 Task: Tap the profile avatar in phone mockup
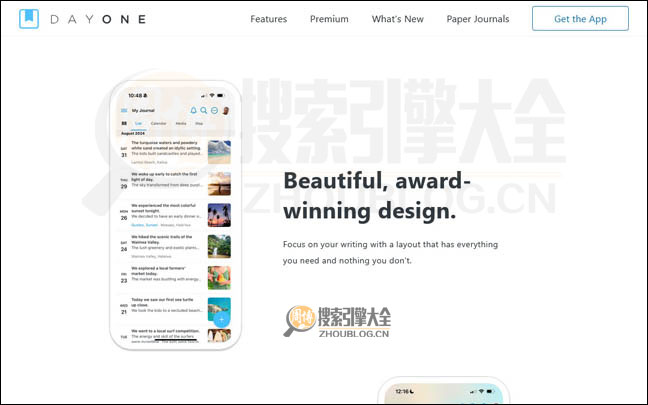(225, 110)
